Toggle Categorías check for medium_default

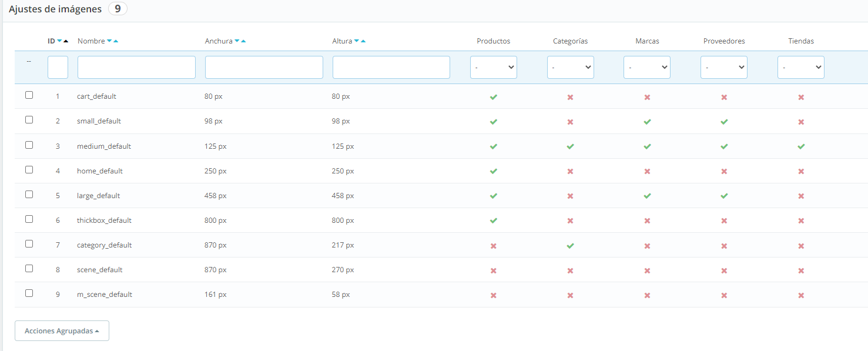(570, 146)
